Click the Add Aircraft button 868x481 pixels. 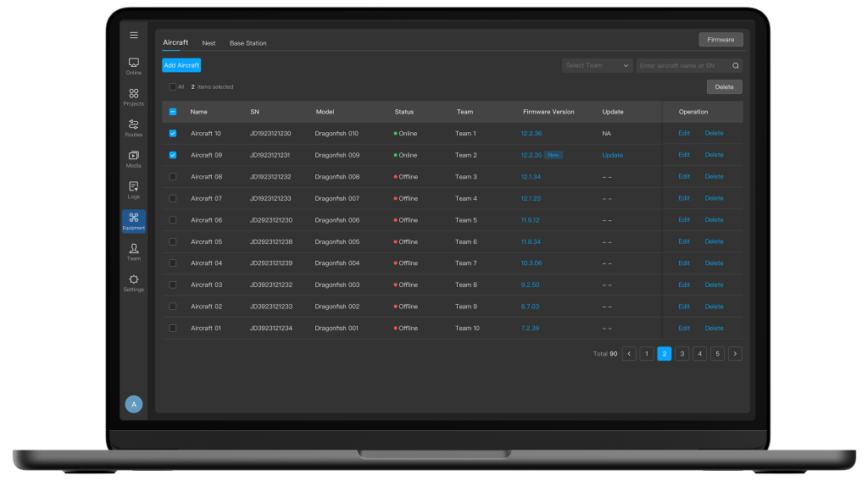tap(181, 65)
